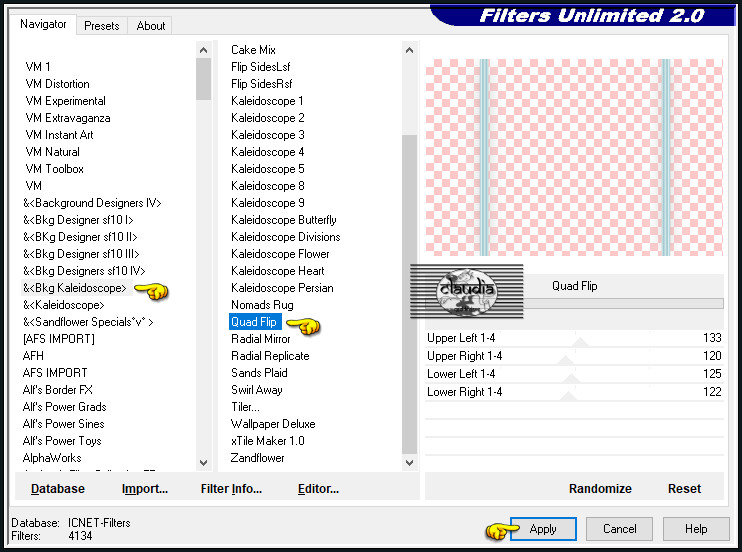The width and height of the screenshot is (742, 552).
Task: Select the Navigator tab
Action: click(x=43, y=24)
